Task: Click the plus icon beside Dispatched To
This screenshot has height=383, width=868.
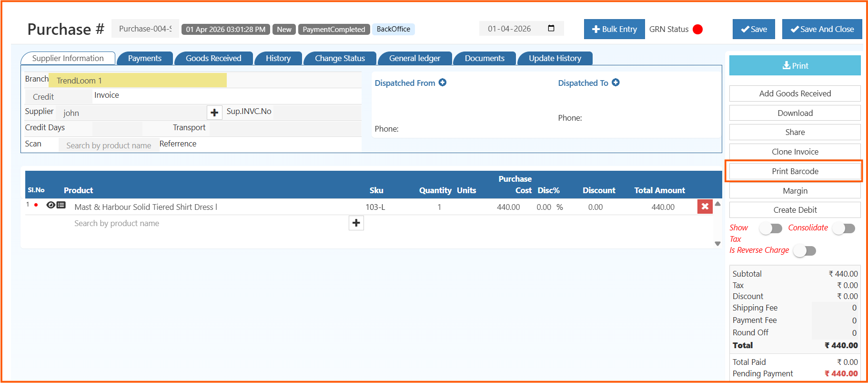Action: pos(616,83)
